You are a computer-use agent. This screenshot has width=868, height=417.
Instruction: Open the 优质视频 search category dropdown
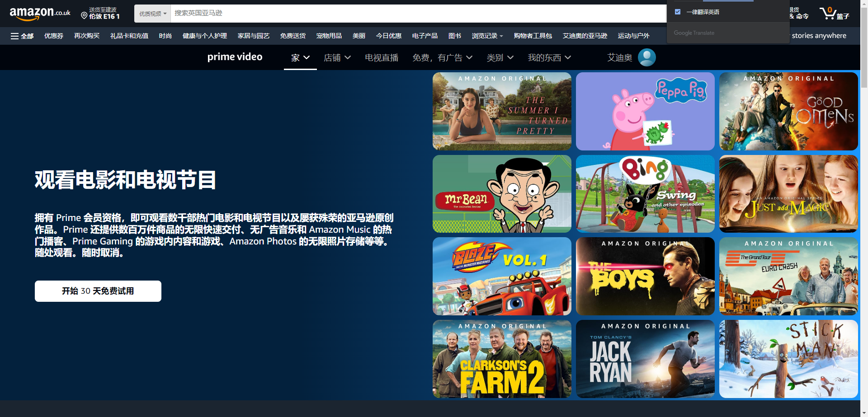[153, 14]
